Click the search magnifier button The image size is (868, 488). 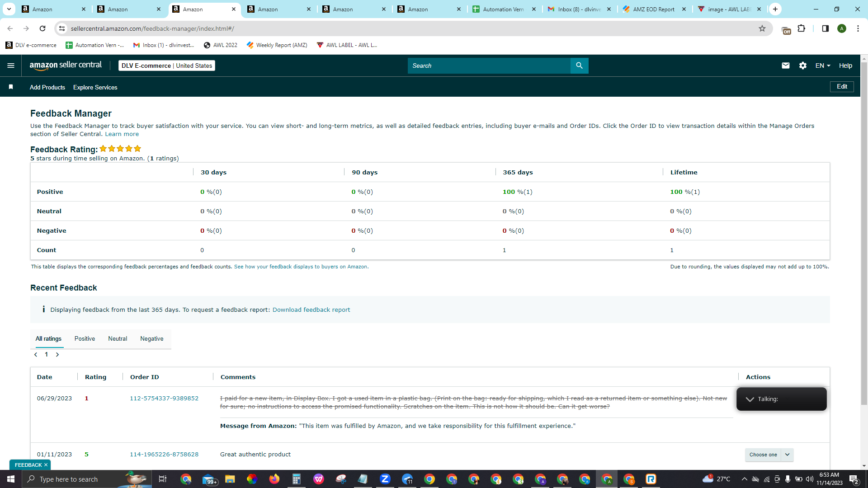tap(579, 66)
